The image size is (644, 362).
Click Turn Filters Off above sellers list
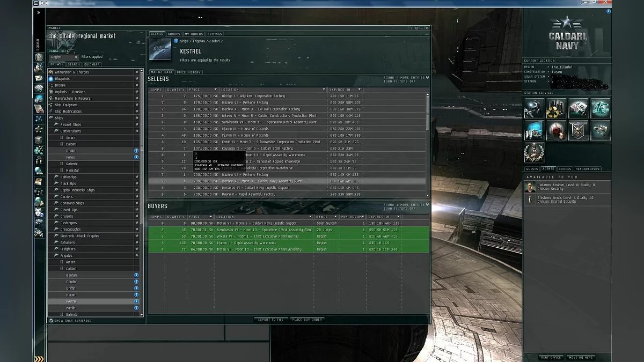[x=399, y=82]
